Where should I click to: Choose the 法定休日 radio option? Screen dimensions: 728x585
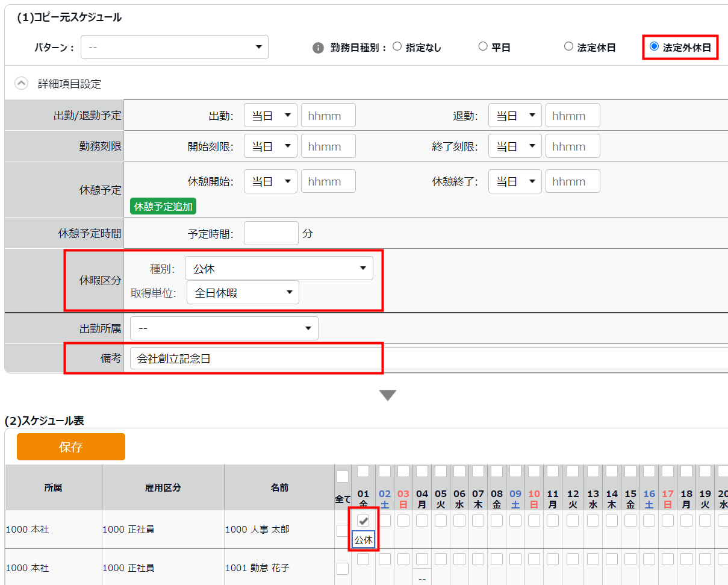pos(568,46)
